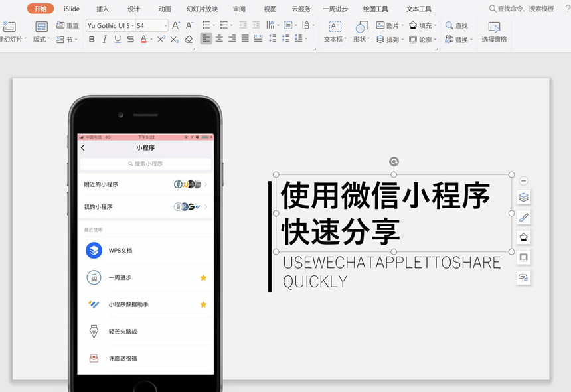This screenshot has height=392, width=571.
Task: Open the 审阅 tab
Action: 239,9
